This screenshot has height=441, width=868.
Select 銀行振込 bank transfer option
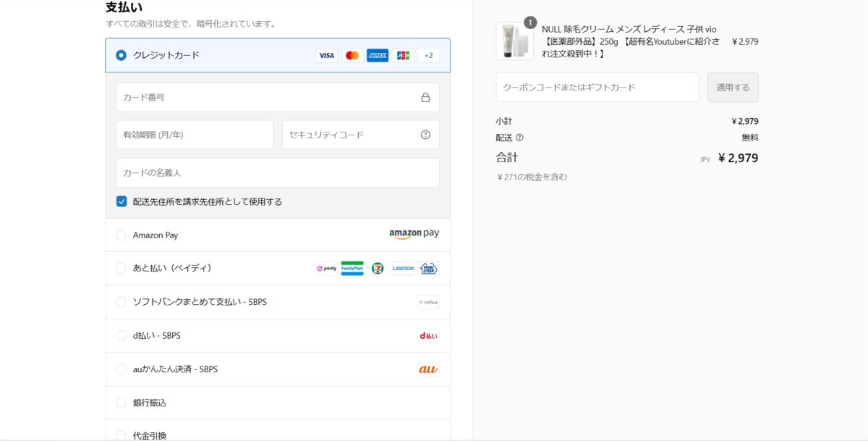pos(122,403)
